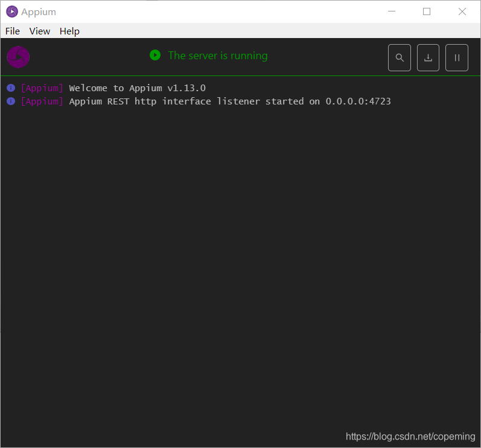Viewport: 481px width, 448px height.
Task: Close the Appium window
Action: pos(462,11)
